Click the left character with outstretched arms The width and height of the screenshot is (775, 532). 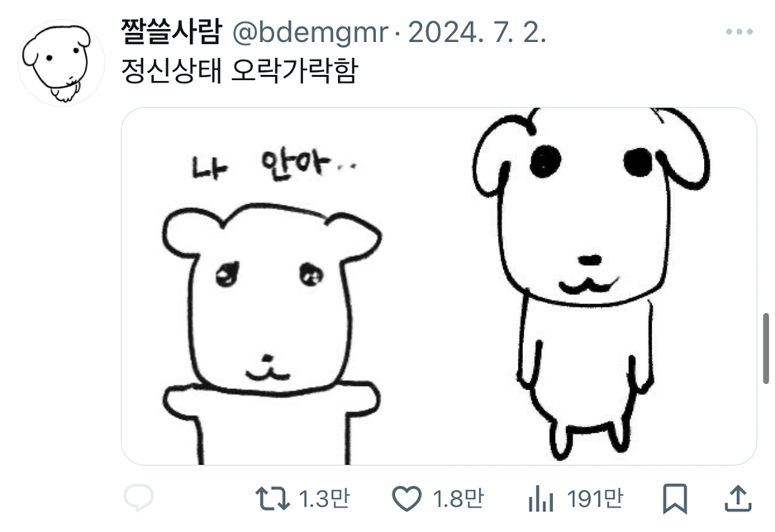click(x=271, y=334)
